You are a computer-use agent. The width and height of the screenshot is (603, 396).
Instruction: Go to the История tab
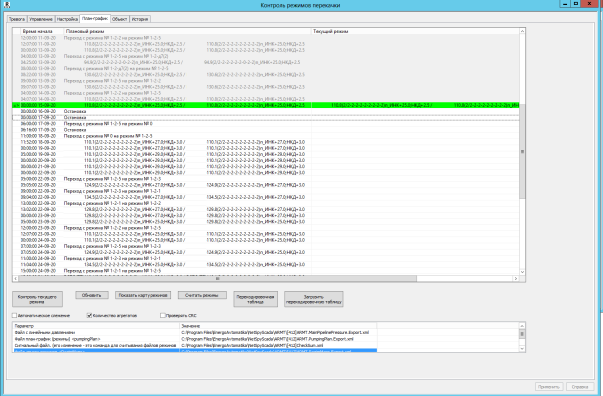[140, 19]
